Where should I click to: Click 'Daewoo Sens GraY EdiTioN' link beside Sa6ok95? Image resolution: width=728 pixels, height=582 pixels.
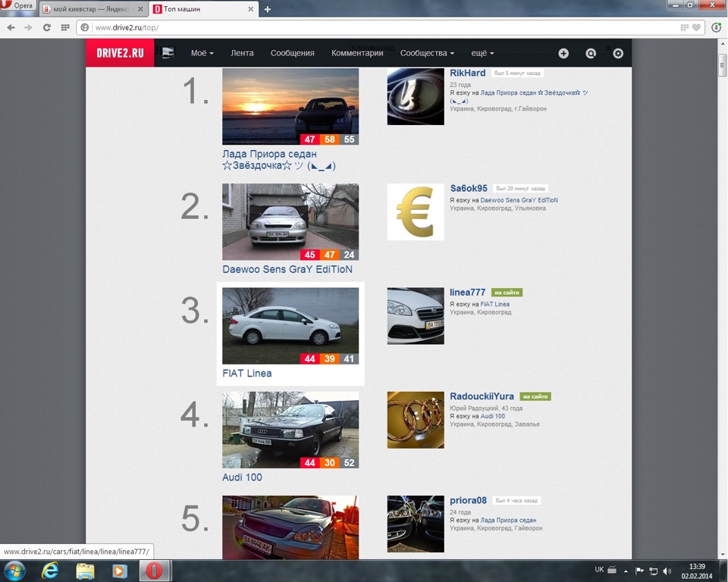tap(519, 200)
